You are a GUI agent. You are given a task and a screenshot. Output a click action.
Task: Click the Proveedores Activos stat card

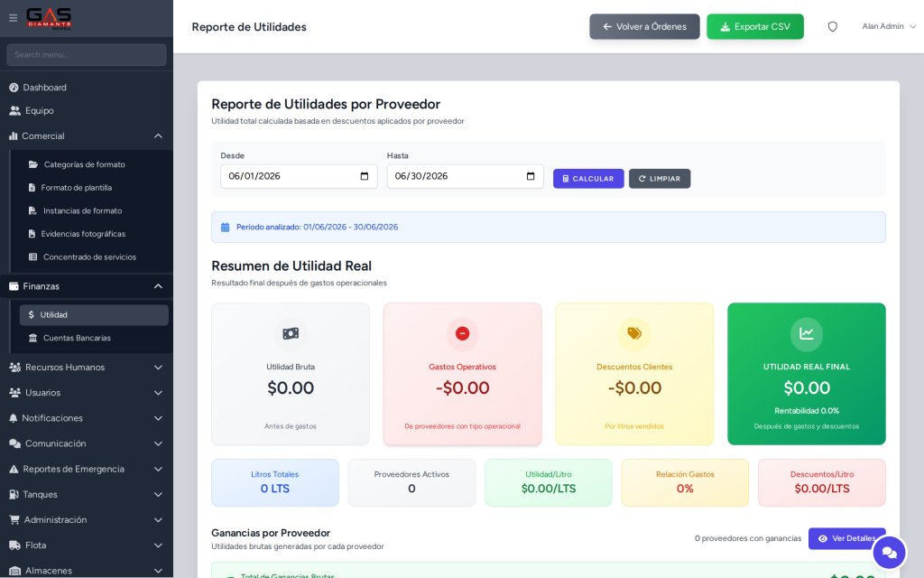tap(411, 482)
